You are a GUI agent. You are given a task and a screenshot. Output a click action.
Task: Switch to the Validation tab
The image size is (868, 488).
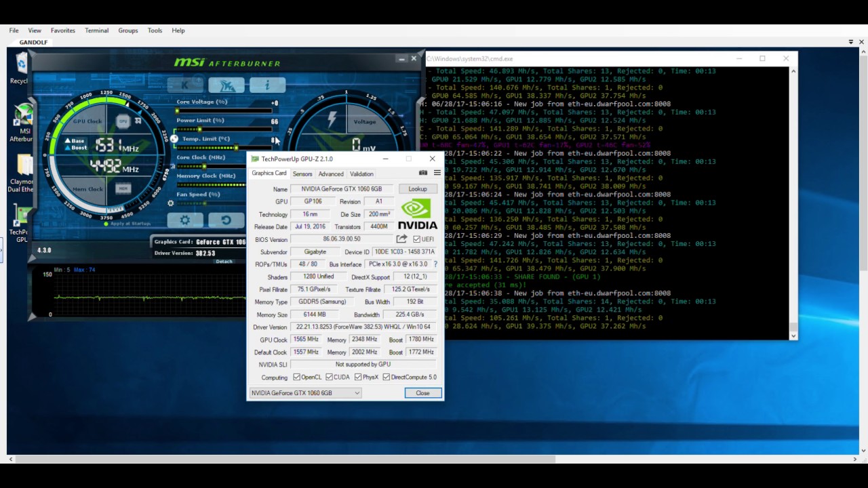tap(361, 174)
